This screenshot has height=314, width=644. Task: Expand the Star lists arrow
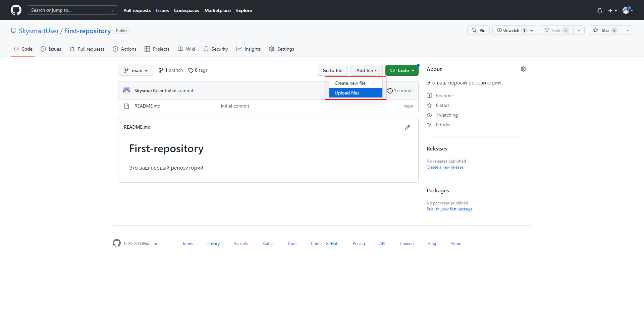pos(628,30)
